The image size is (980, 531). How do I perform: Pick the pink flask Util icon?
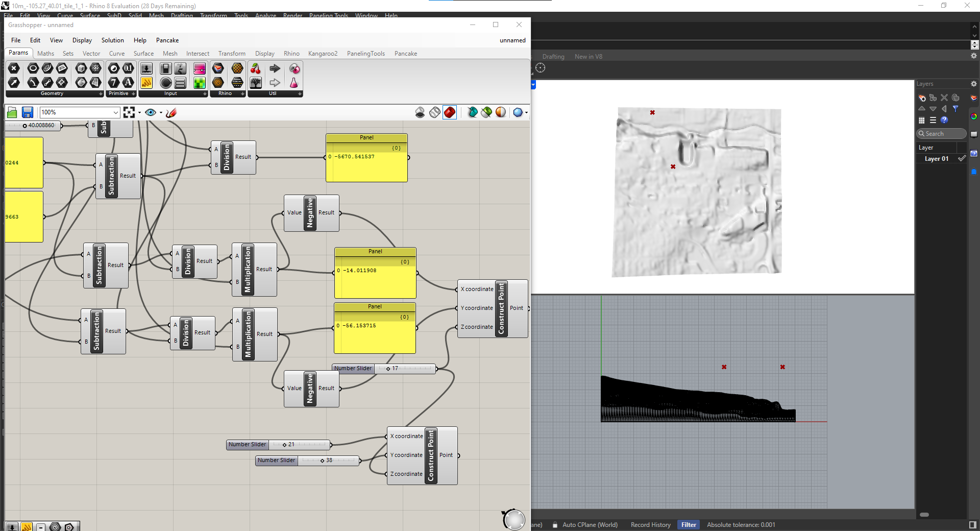coord(294,82)
